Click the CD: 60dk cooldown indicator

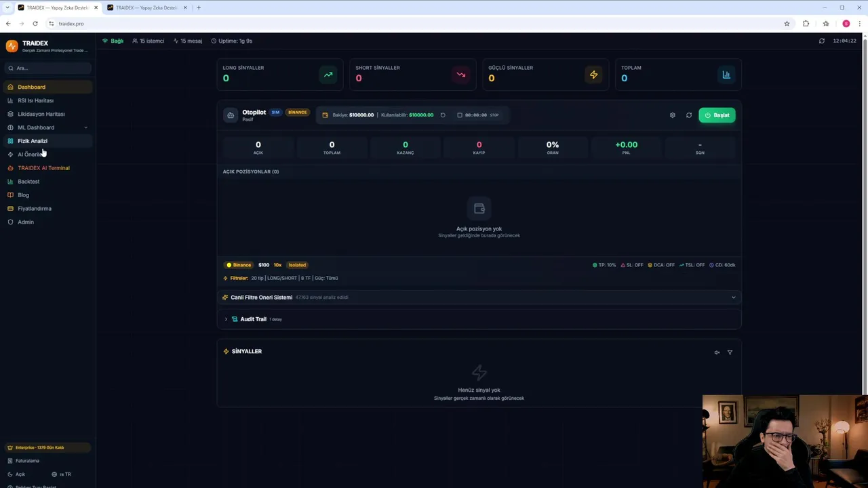coord(722,265)
